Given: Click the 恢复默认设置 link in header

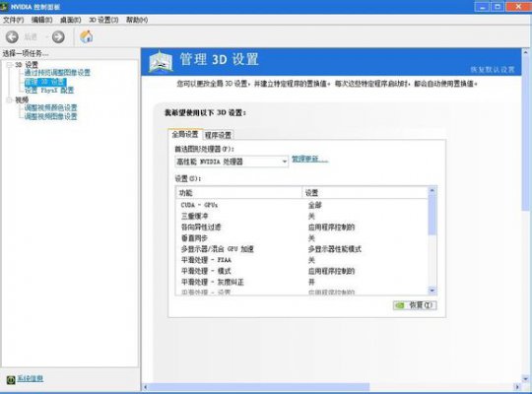Looking at the screenshot, I should click(493, 70).
